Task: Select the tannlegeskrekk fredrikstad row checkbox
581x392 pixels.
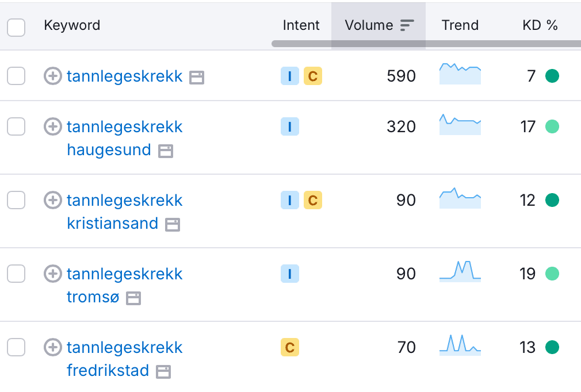Action: coord(16,347)
